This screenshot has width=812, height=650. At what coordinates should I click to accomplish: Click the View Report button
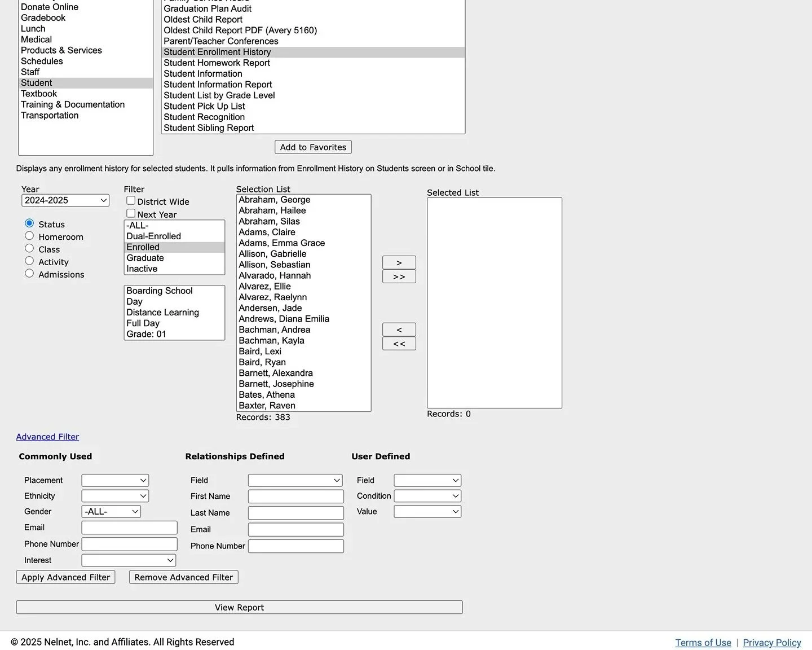tap(239, 607)
